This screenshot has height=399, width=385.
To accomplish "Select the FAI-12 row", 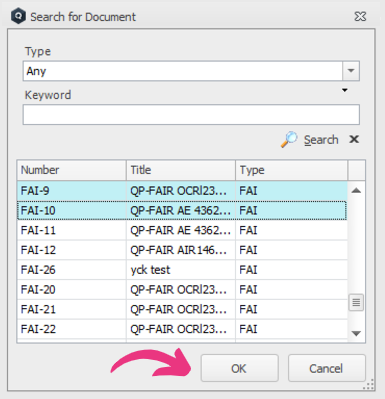I will pos(182,250).
